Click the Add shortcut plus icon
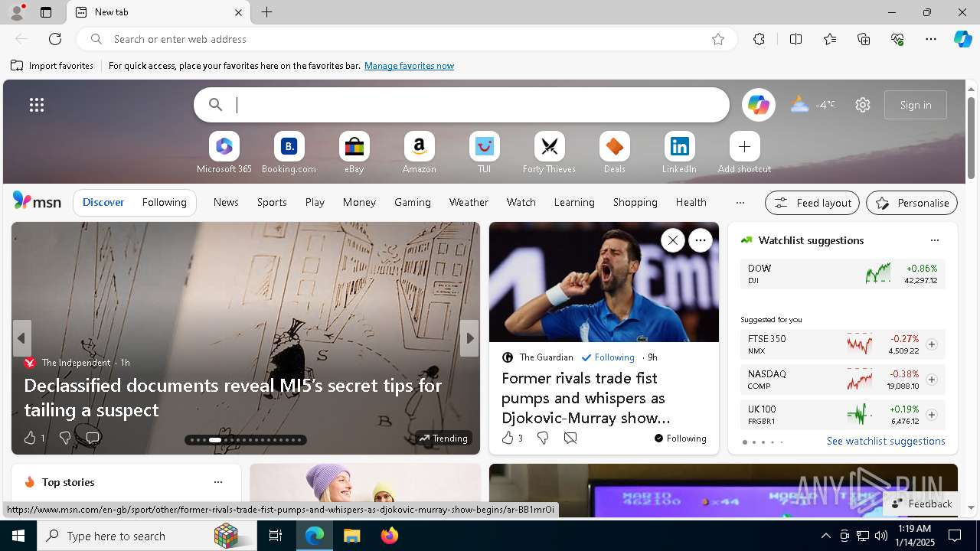This screenshot has width=980, height=551. tap(744, 146)
